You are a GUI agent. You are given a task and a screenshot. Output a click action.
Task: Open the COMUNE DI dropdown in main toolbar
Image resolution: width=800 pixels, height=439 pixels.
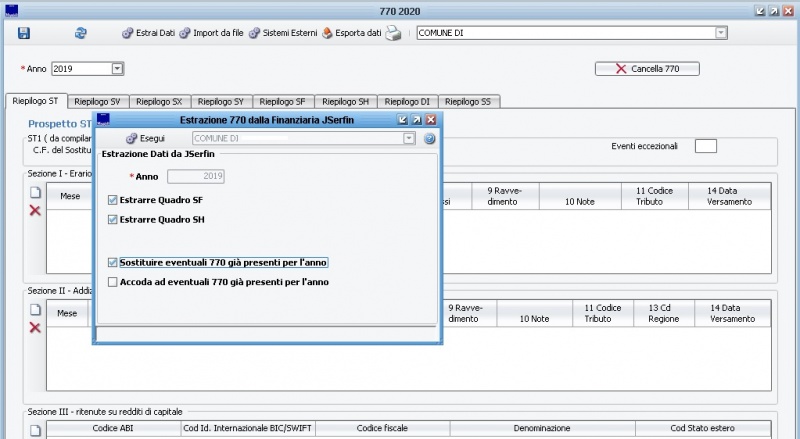(x=720, y=33)
